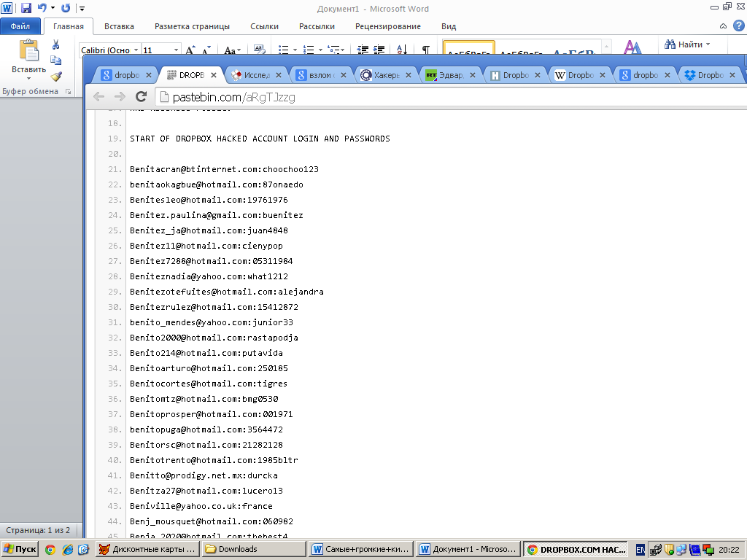The height and width of the screenshot is (560, 747).
Task: Go back in the browser
Action: pyautogui.click(x=98, y=97)
